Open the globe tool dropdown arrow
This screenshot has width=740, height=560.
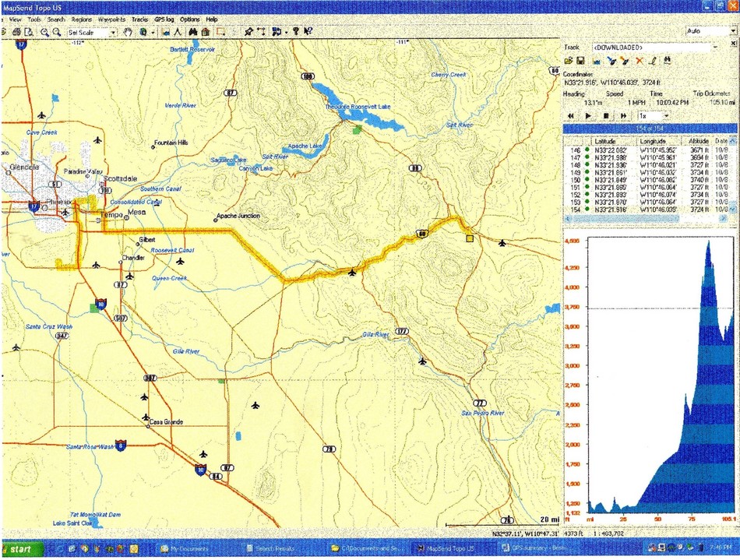click(153, 33)
